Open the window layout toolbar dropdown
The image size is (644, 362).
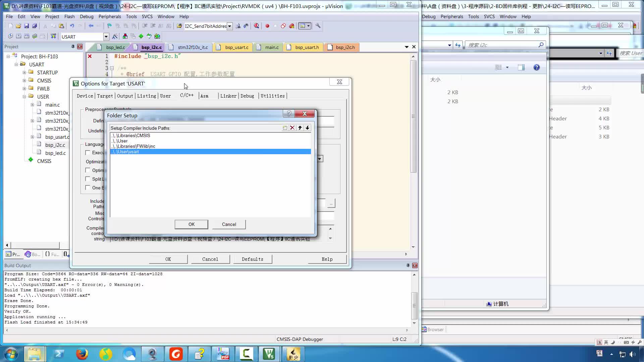[308, 26]
